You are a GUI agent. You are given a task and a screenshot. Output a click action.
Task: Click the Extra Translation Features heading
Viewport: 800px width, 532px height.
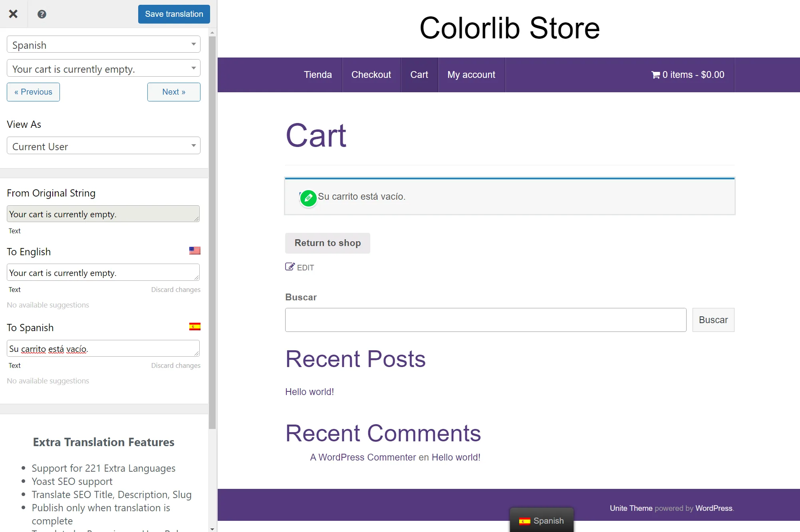[103, 442]
